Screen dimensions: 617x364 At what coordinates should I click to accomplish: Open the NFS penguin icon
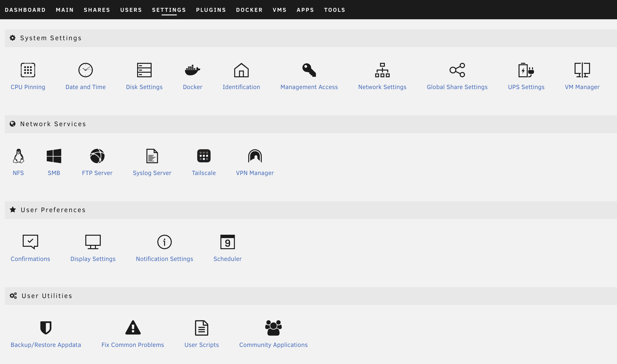click(x=18, y=156)
